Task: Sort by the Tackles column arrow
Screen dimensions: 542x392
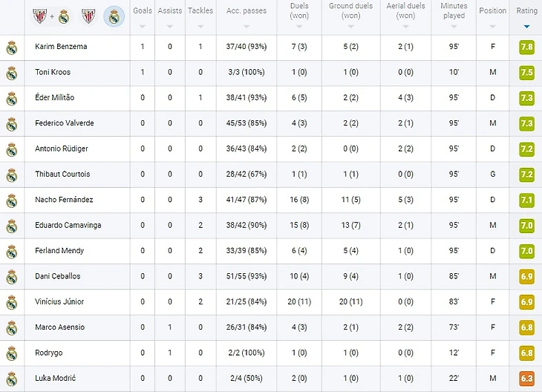Action: (200, 27)
